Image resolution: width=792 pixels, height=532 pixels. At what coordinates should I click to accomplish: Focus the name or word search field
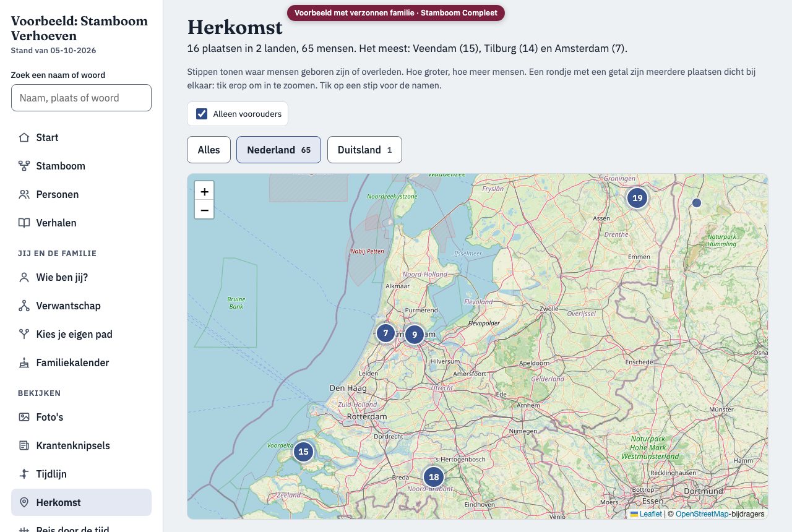pyautogui.click(x=81, y=98)
